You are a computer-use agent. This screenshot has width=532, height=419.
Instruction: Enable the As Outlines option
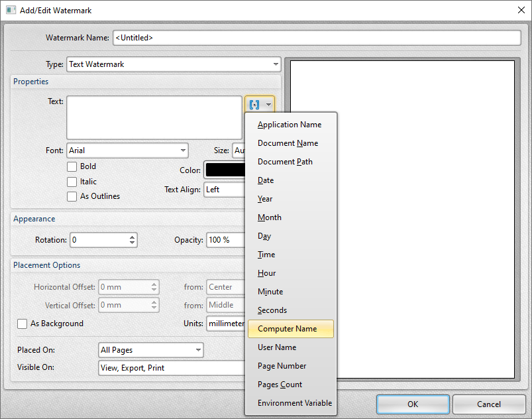tap(72, 196)
